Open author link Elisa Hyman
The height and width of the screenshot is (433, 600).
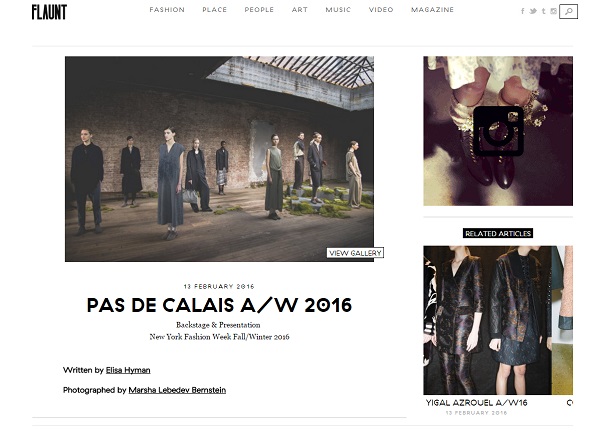click(x=128, y=370)
